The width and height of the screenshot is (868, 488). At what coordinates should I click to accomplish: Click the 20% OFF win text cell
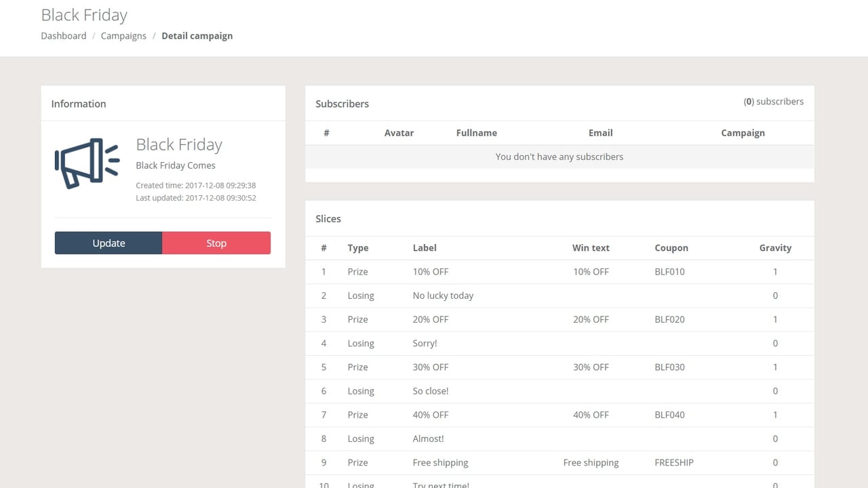[x=591, y=319]
